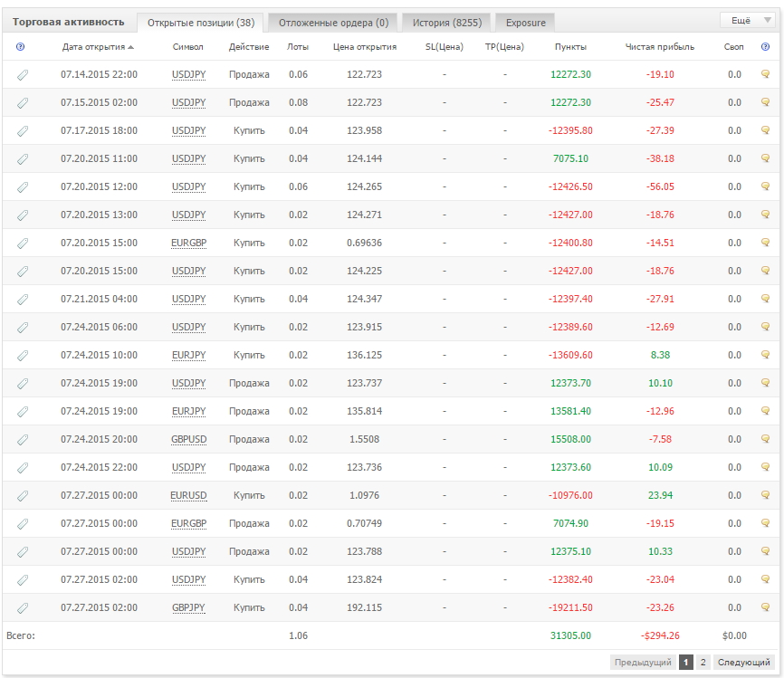Image resolution: width=784 pixels, height=678 pixels.
Task: Click comment bubble icon on the 07.15.2015 02:00 row
Action: coord(765,102)
